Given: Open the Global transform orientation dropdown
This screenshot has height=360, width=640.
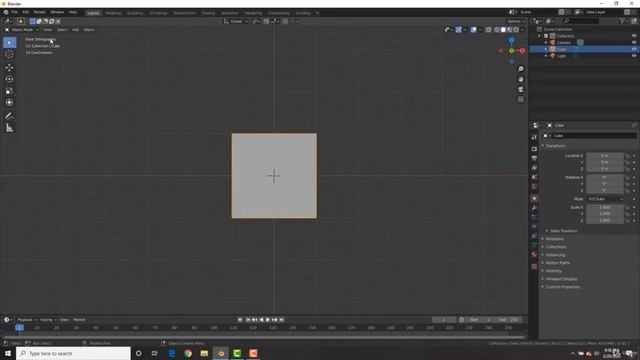Looking at the screenshot, I should [236, 21].
